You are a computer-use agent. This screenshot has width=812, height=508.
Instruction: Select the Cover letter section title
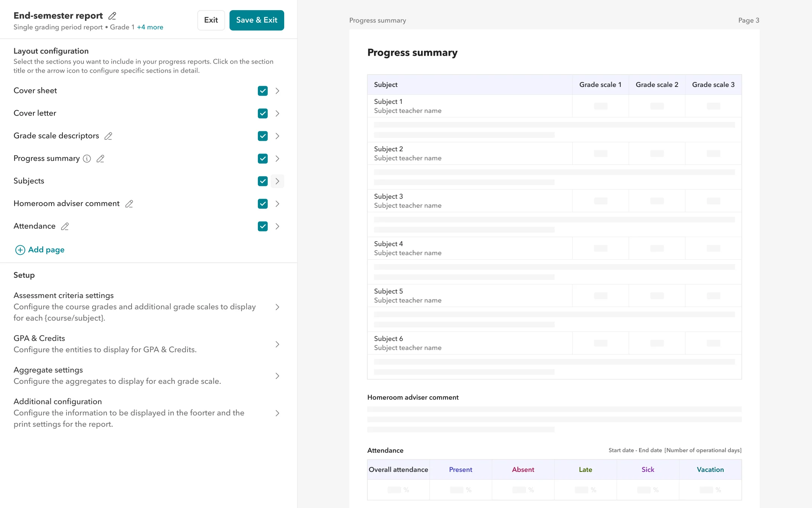pyautogui.click(x=35, y=113)
